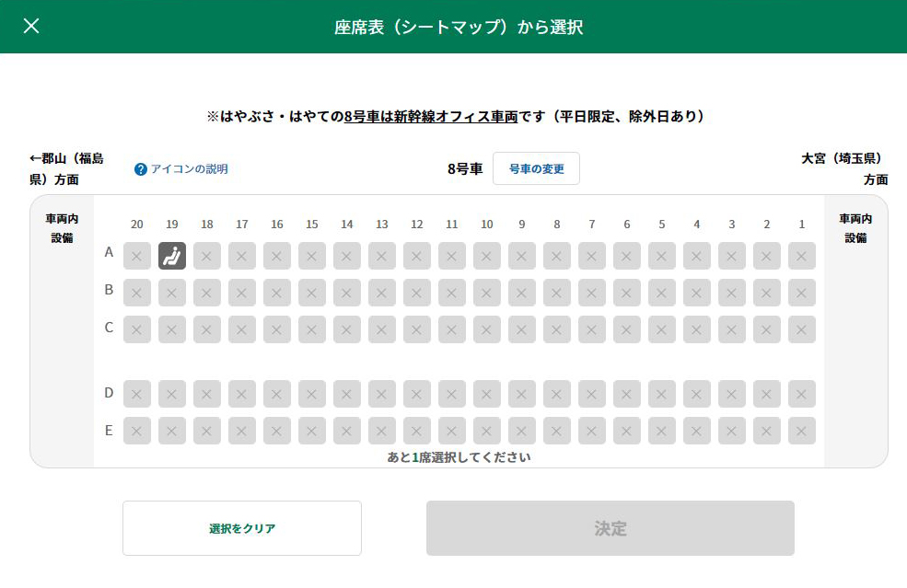Click unavailable seat 1A
The image size is (907, 588).
802,256
